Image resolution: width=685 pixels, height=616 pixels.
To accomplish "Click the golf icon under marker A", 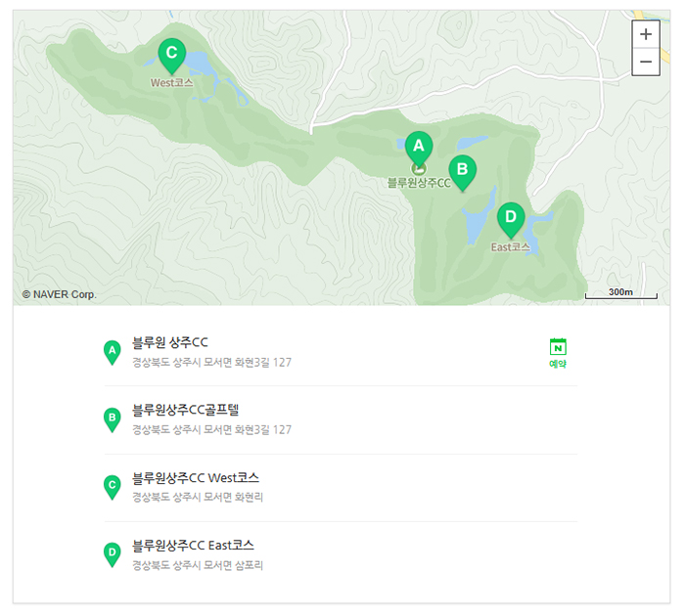I will (x=419, y=168).
